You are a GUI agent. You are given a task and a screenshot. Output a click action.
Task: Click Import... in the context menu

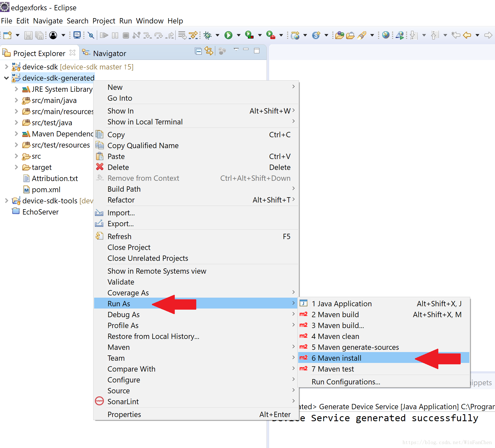196,212
